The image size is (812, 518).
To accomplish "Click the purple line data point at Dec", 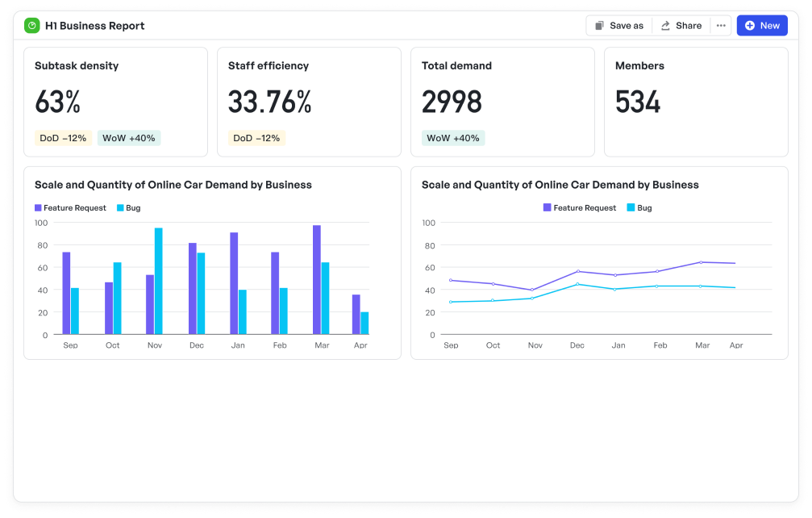I will tap(577, 271).
